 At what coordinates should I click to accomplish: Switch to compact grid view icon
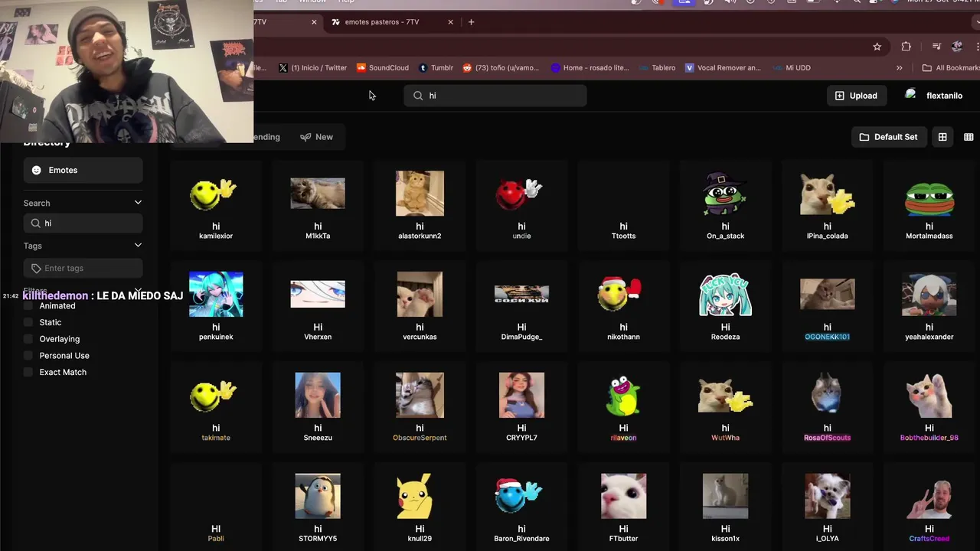[x=969, y=137]
